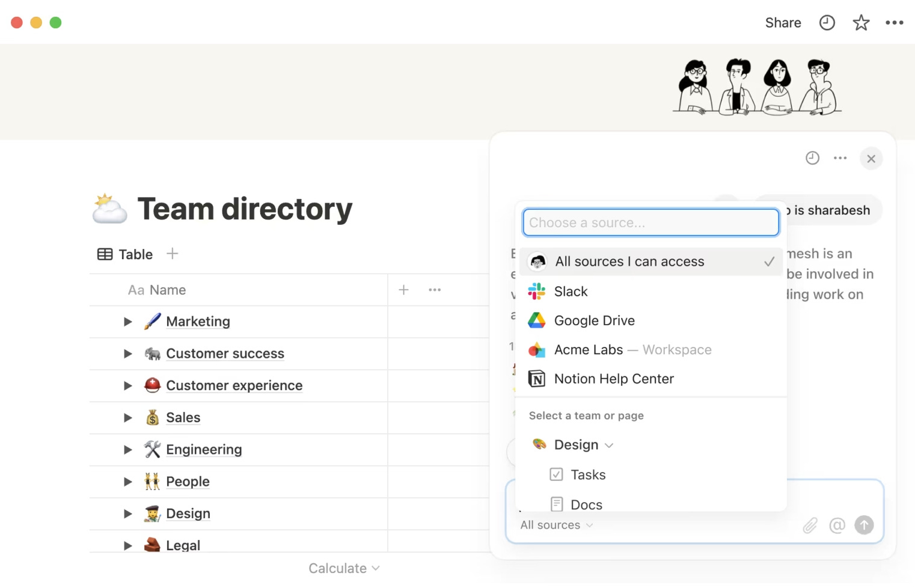Add a new property column with plus
This screenshot has height=588, width=915.
pos(404,290)
